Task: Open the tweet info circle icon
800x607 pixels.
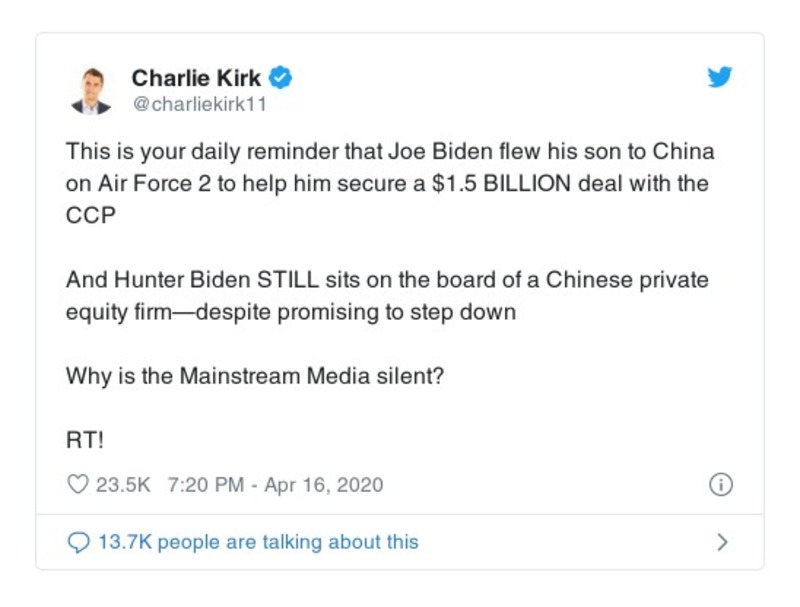Action: [720, 485]
